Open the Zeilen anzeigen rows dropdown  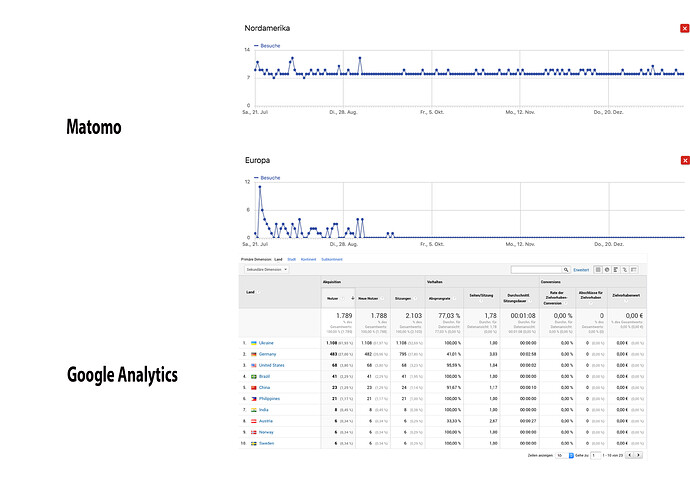point(564,455)
